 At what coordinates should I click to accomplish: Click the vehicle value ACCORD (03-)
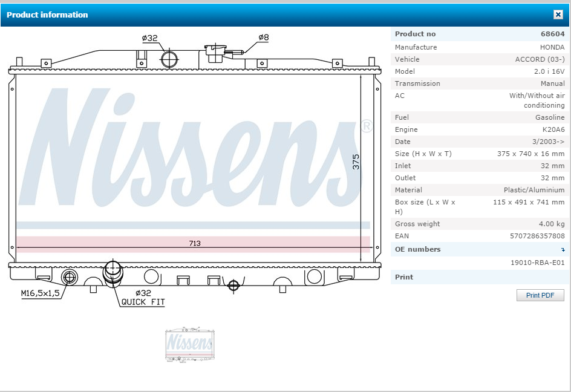540,59
